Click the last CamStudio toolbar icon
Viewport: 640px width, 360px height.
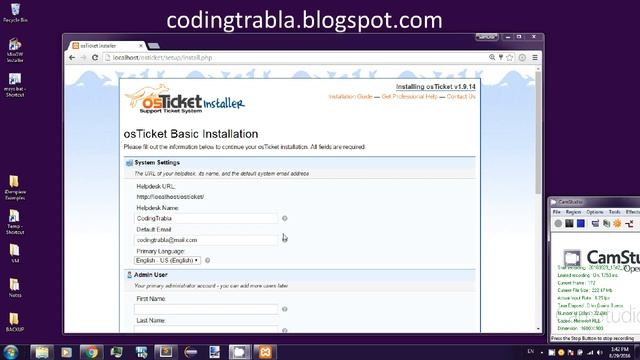click(630, 223)
